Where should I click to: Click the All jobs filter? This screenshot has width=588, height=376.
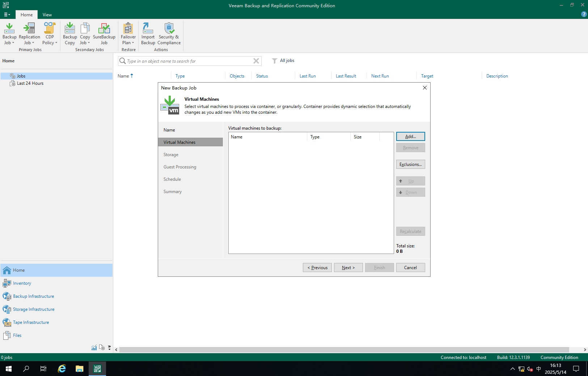(287, 61)
